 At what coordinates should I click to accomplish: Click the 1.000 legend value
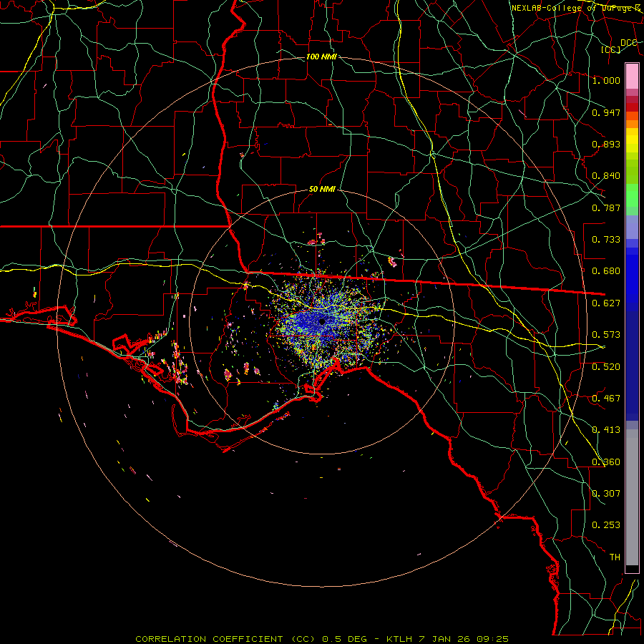coord(606,80)
